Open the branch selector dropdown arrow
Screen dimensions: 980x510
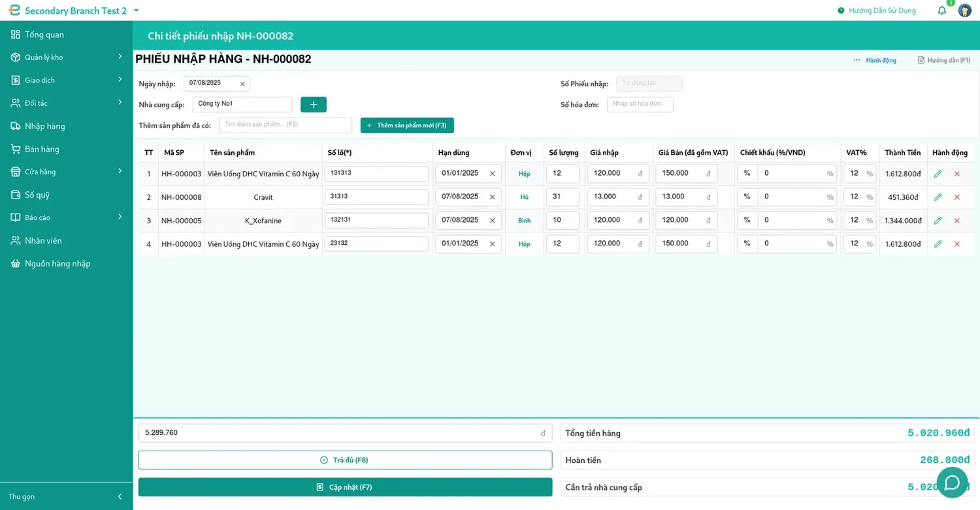136,10
